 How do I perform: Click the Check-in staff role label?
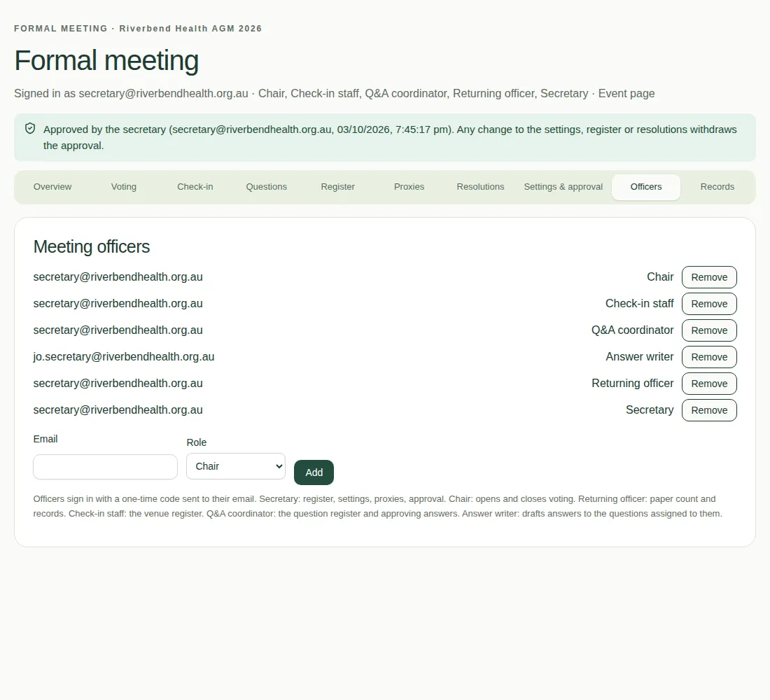(x=639, y=304)
